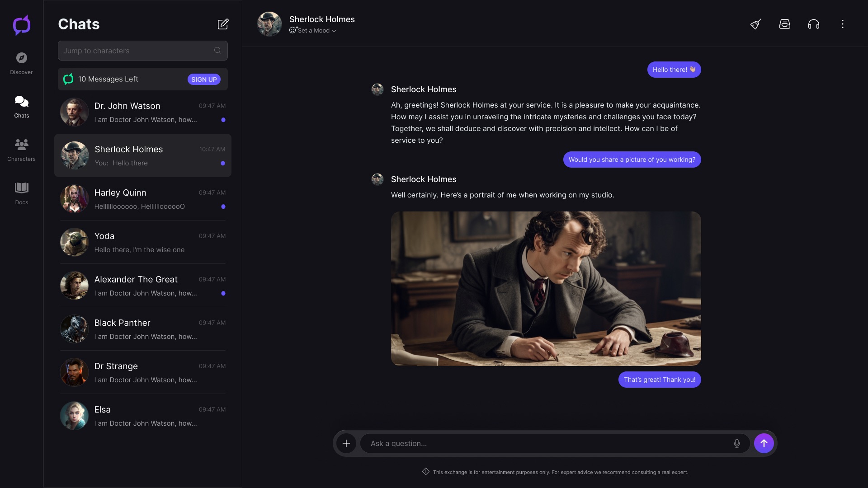Open the inbox tray icon in header
The height and width of the screenshot is (488, 868).
coord(785,24)
